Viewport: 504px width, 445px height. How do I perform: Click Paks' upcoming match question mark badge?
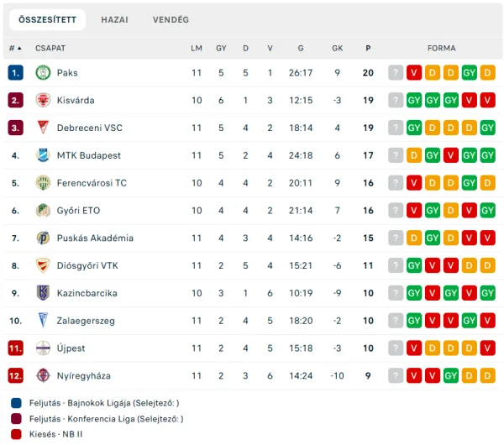pyautogui.click(x=396, y=73)
